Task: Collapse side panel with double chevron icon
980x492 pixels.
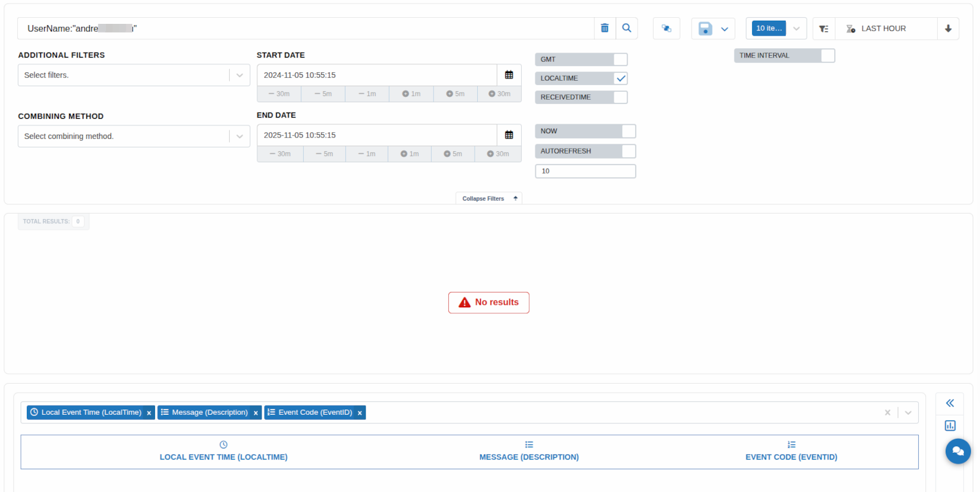Action: 950,403
